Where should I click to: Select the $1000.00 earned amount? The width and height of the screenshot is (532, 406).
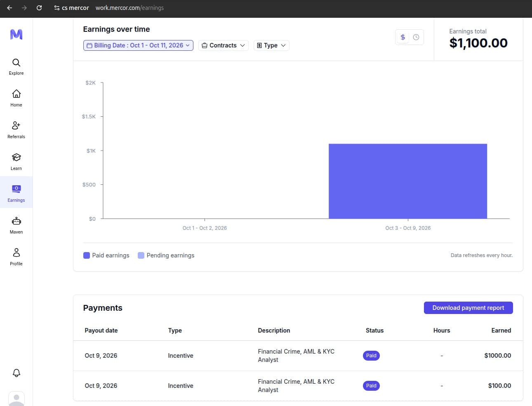tap(498, 356)
